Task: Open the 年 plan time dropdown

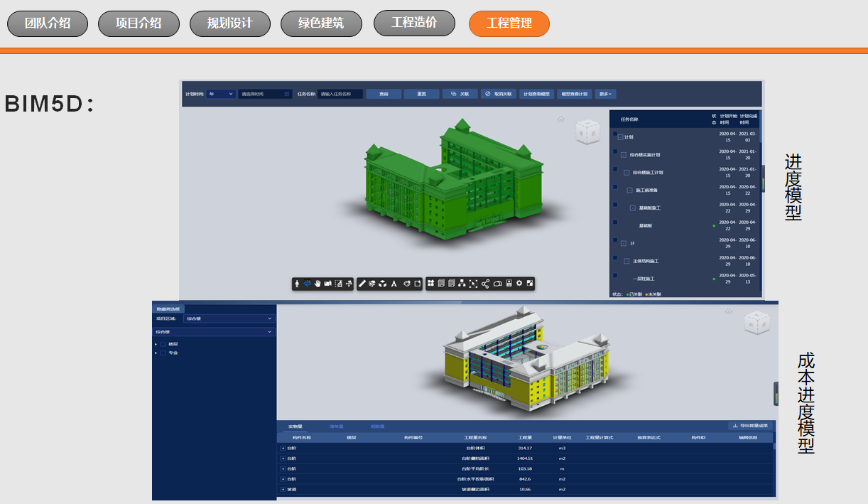Action: pos(221,94)
